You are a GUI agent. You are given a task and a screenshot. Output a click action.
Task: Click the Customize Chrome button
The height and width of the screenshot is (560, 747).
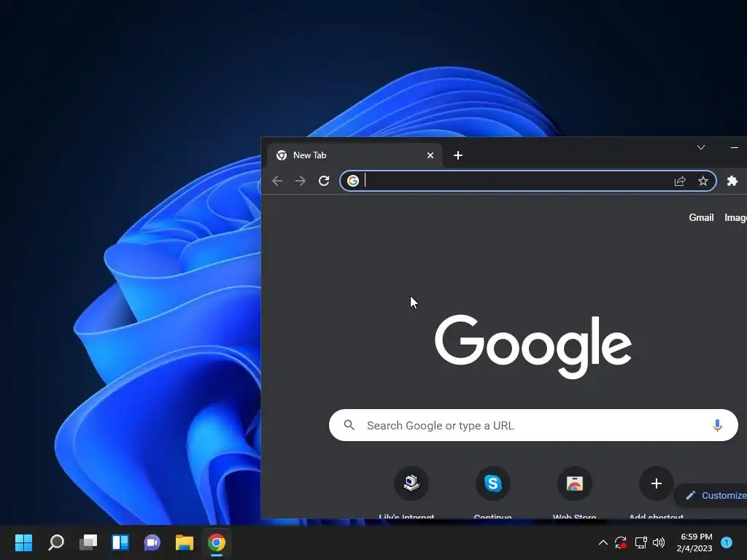tap(712, 495)
